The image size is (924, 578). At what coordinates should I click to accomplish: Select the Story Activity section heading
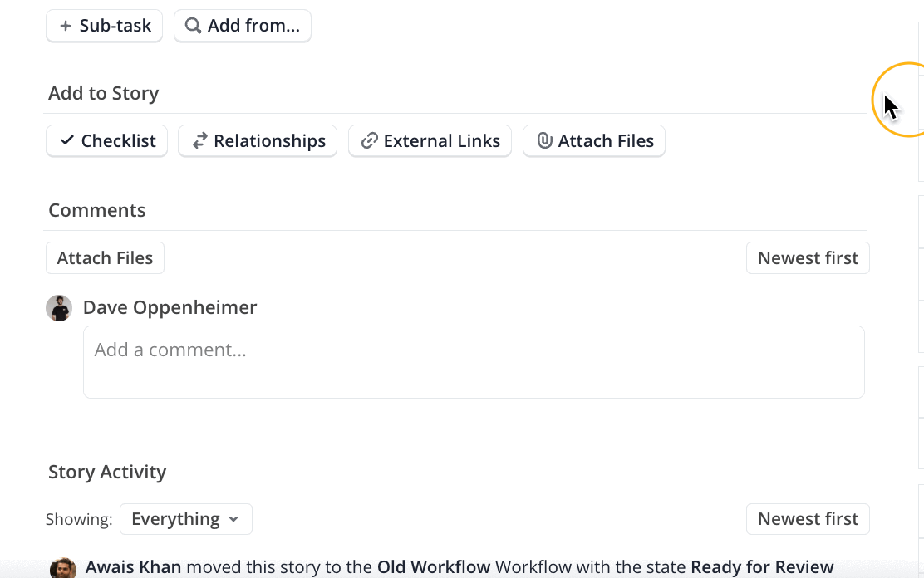point(107,472)
